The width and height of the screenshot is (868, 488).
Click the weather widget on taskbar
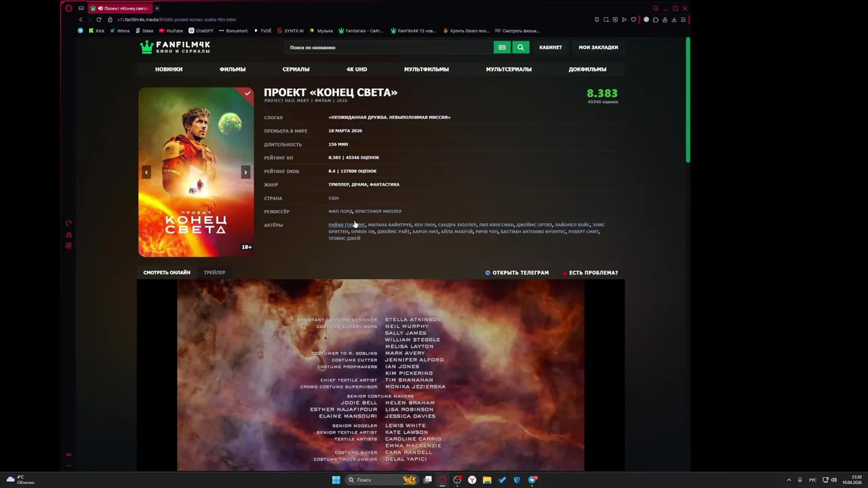[x=20, y=480]
